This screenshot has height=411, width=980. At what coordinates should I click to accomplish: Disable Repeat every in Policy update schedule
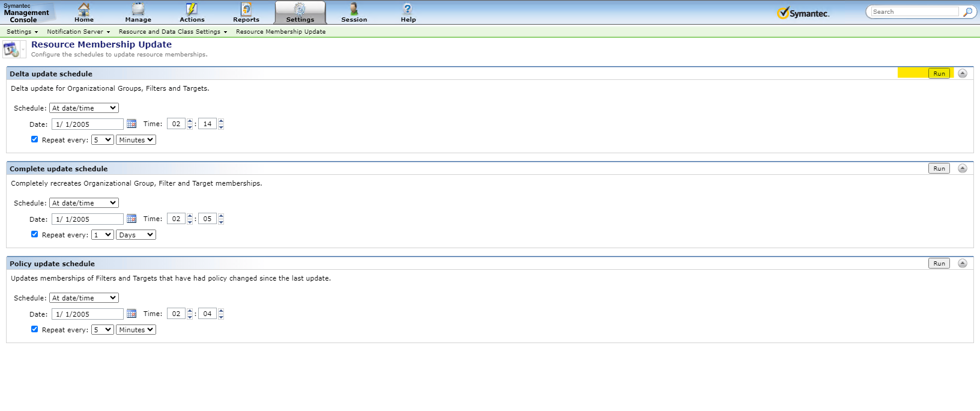(x=35, y=329)
